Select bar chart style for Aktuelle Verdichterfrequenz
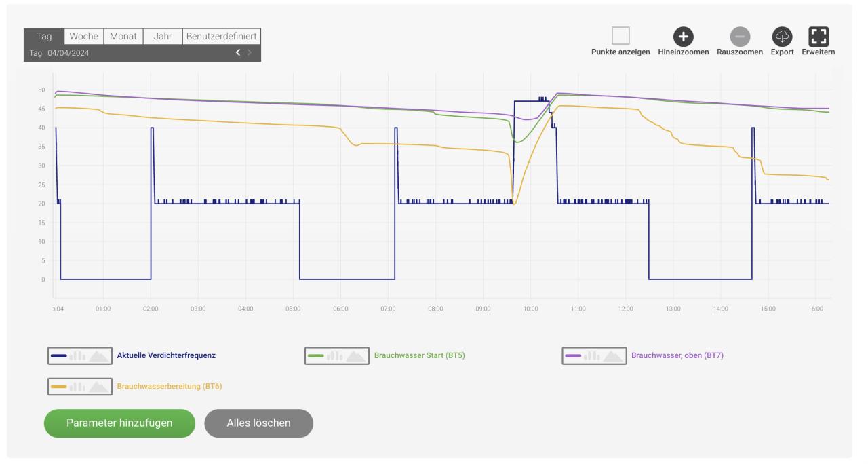 [79, 355]
